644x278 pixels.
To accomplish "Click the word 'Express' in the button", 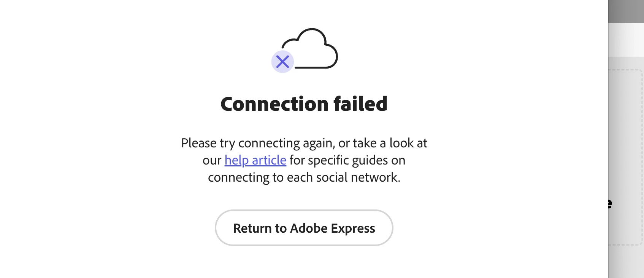I will coord(353,228).
